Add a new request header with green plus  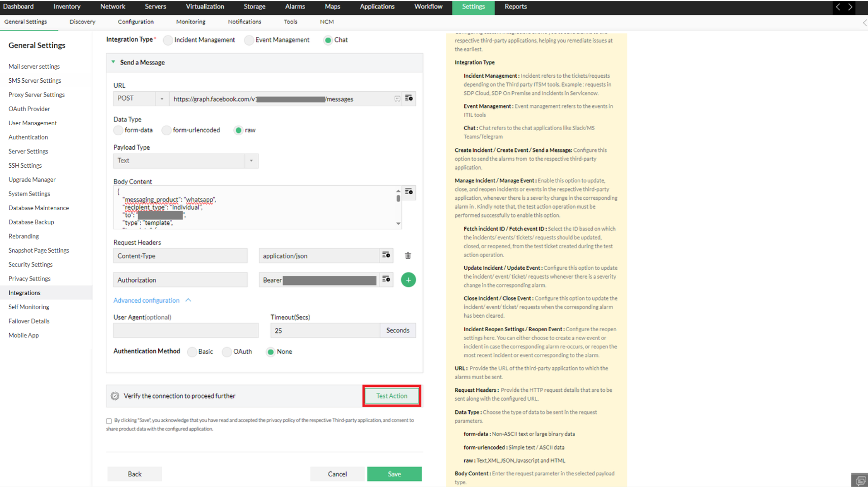click(x=408, y=280)
